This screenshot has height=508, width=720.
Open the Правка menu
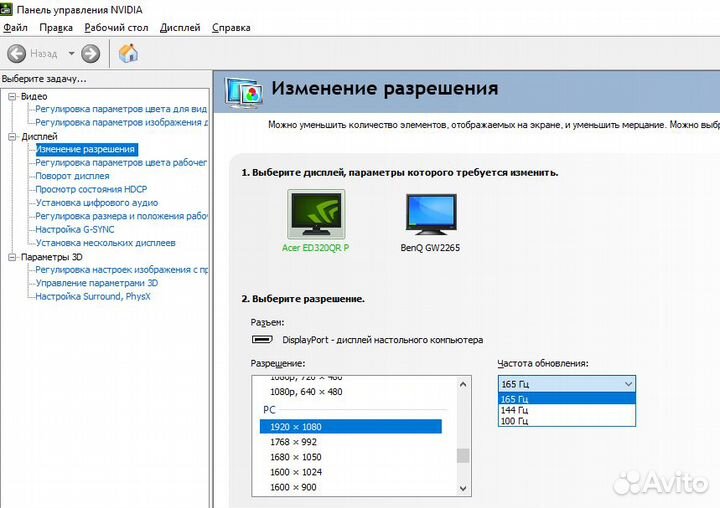coord(56,28)
